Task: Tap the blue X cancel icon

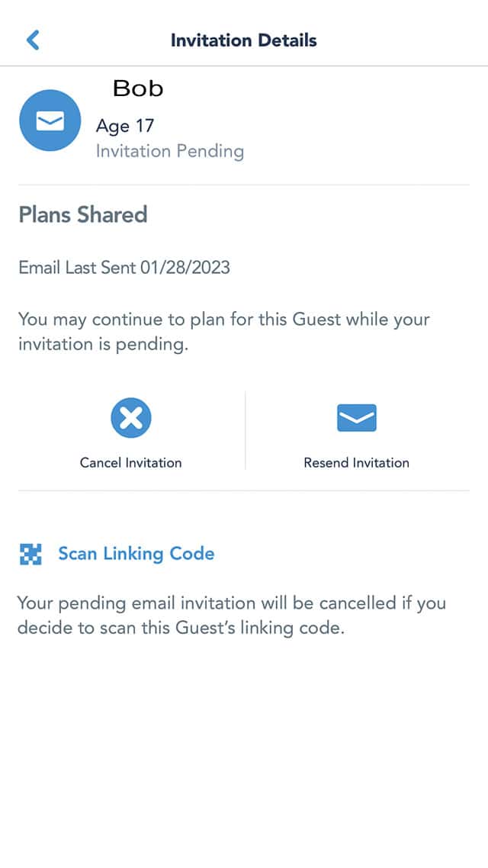Action: (x=130, y=418)
